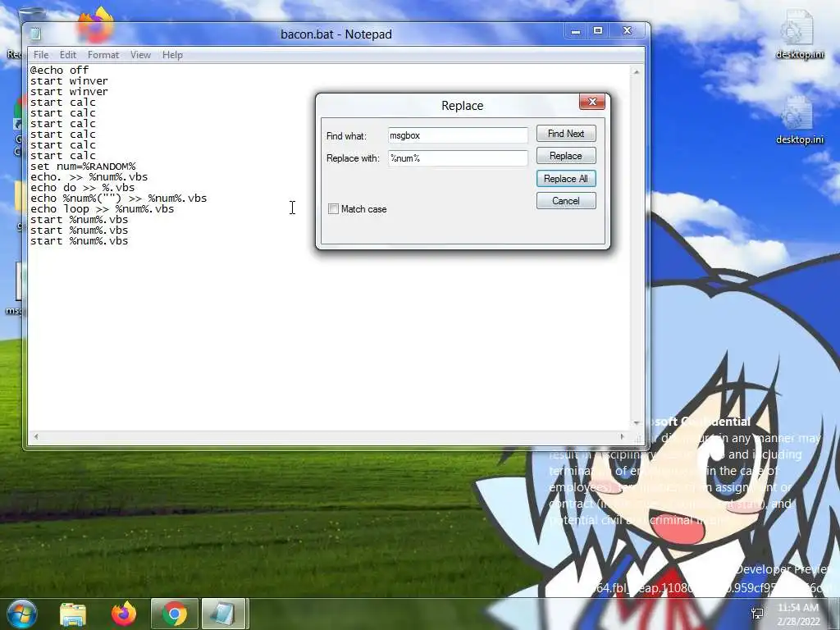Click the first 'start winver' line
The height and width of the screenshot is (630, 840).
pos(69,81)
